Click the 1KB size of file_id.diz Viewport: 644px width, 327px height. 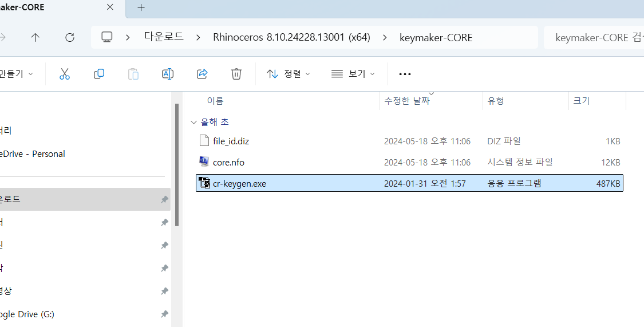pyautogui.click(x=613, y=141)
